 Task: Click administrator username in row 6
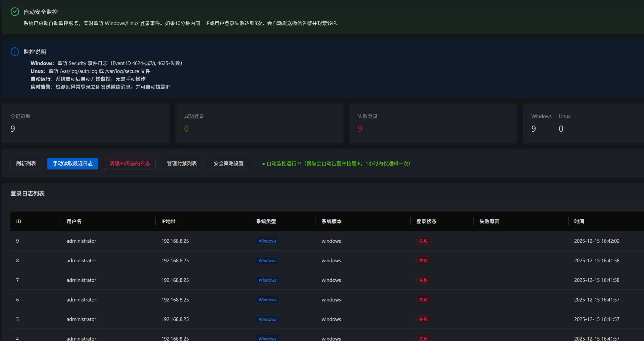pyautogui.click(x=81, y=300)
